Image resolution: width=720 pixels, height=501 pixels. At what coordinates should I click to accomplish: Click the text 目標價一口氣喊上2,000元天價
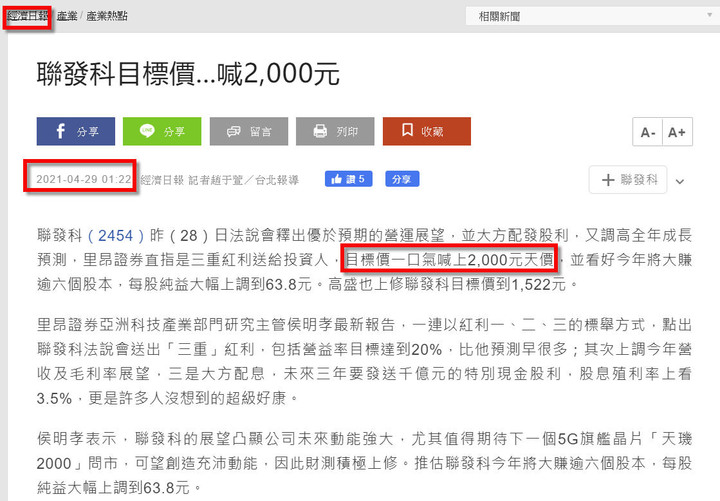tap(450, 260)
